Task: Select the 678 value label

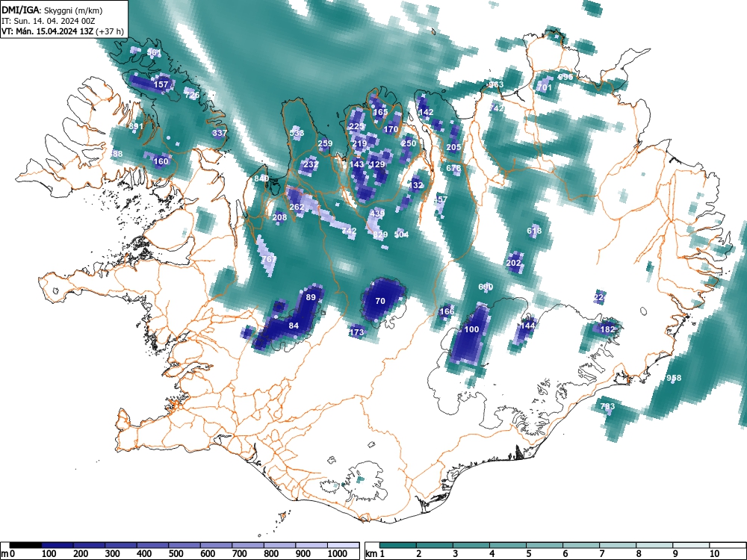Action: [453, 168]
